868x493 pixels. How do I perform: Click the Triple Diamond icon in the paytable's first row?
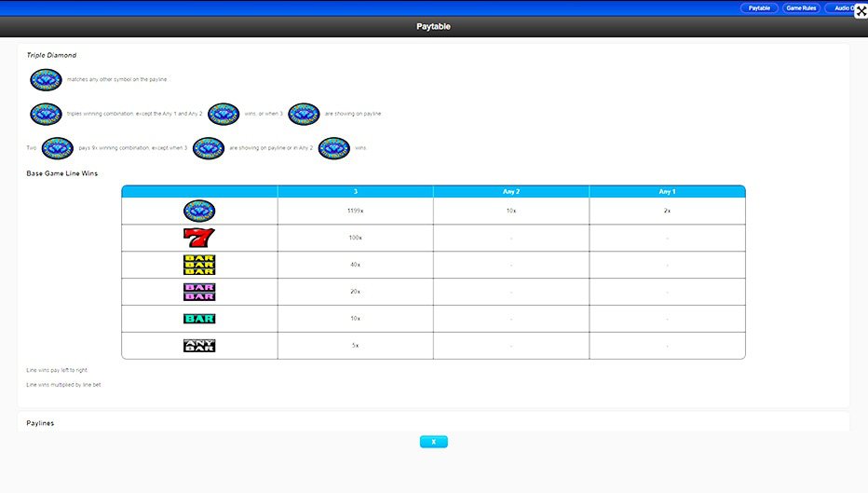pyautogui.click(x=199, y=211)
